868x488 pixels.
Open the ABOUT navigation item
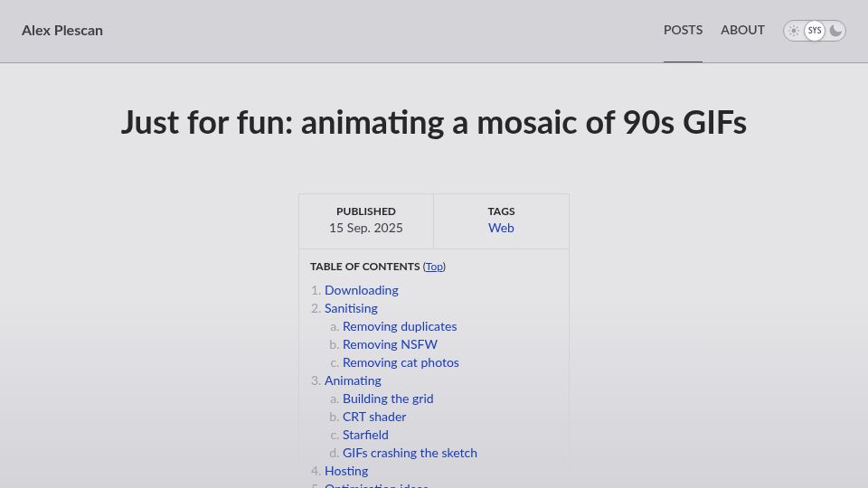pyautogui.click(x=742, y=31)
